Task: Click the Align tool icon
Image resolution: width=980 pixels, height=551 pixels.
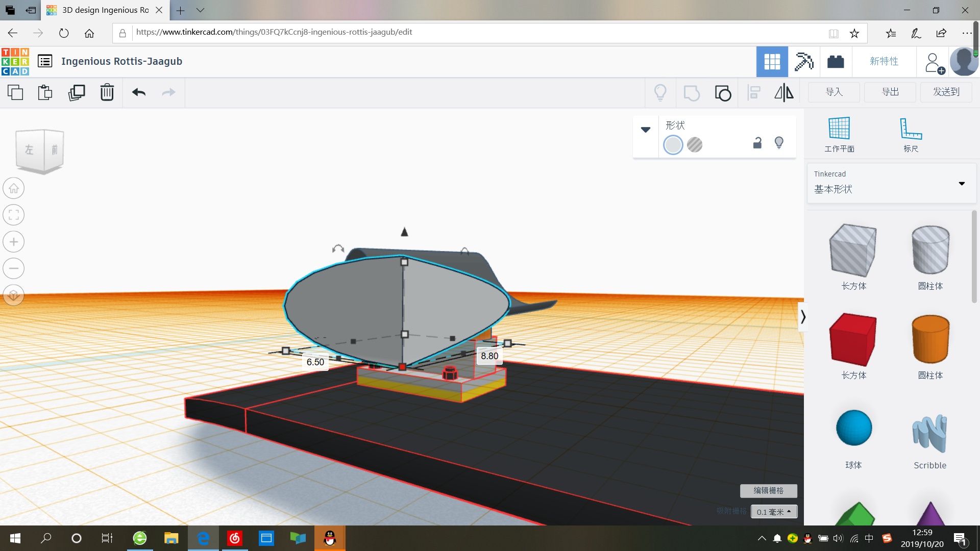Action: point(754,92)
